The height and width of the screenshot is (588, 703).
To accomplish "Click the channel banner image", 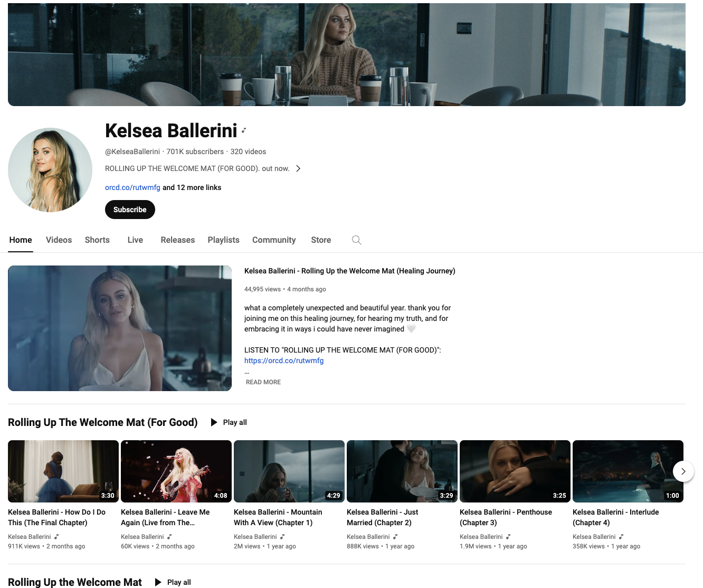I will pos(347,54).
